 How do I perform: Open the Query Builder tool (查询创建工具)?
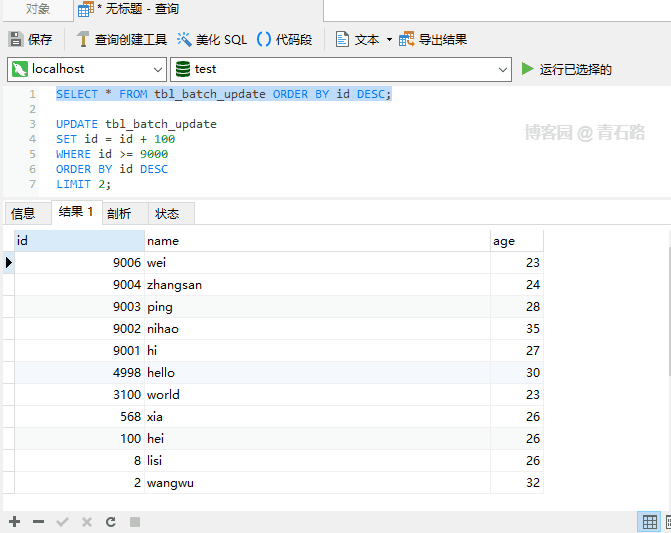coord(122,39)
